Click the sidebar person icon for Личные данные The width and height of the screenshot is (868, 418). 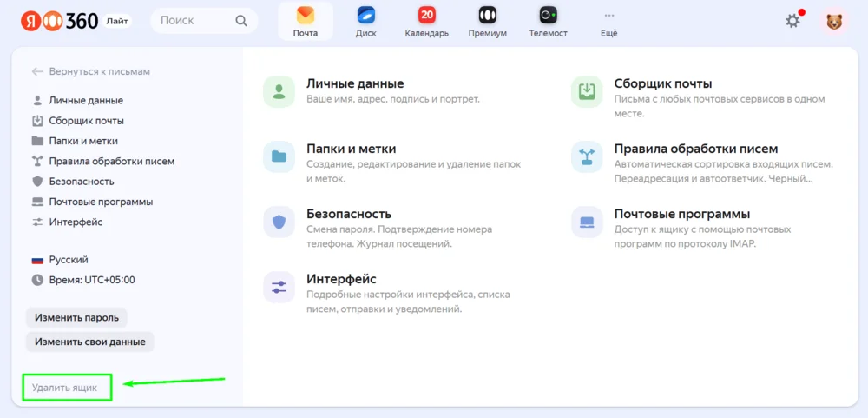coord(37,100)
